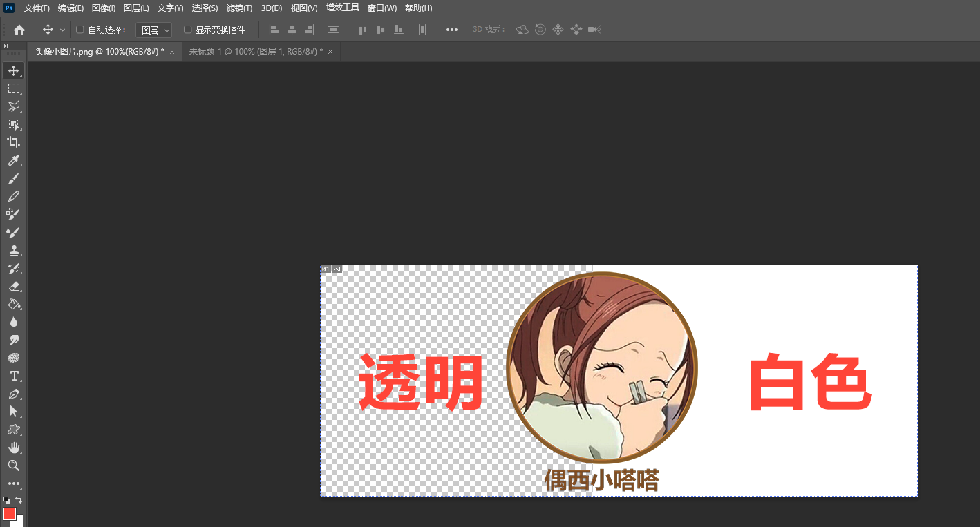
Task: Click the 3D slide camera icon
Action: coord(576,30)
